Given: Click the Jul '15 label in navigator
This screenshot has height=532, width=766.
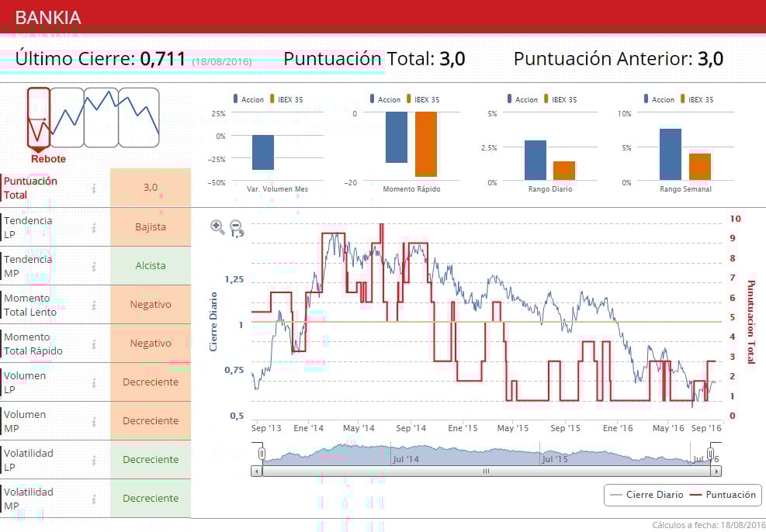Looking at the screenshot, I should coord(556,459).
